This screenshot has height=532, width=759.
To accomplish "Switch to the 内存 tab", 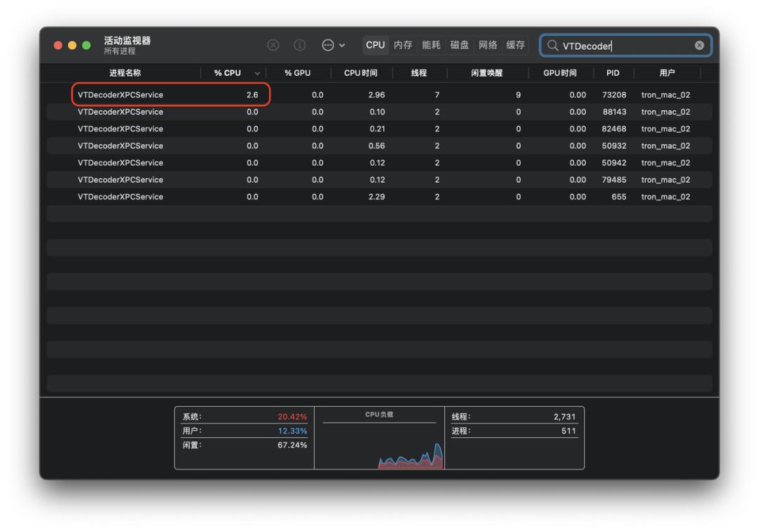I will pyautogui.click(x=403, y=45).
